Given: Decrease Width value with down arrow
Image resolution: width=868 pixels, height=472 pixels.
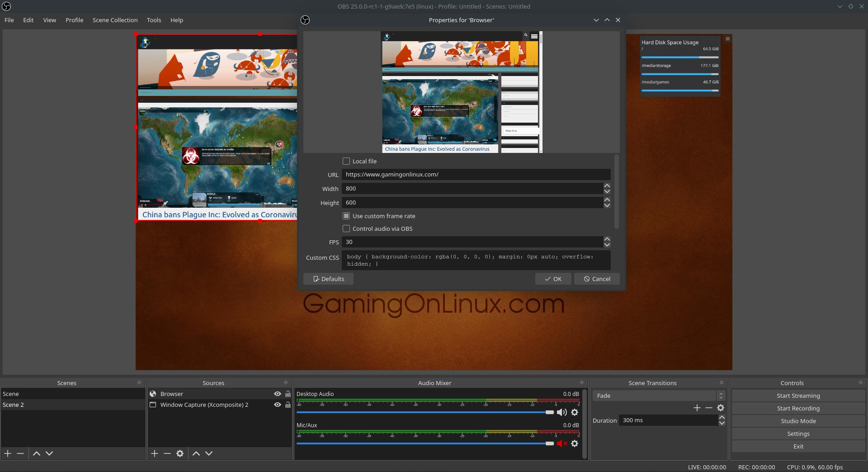Looking at the screenshot, I should tap(607, 191).
